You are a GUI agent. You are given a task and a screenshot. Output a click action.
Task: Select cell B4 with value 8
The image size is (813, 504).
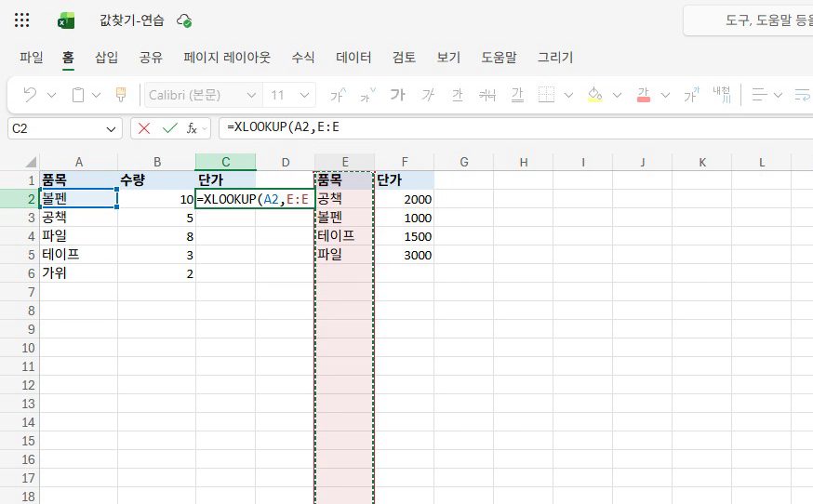(x=156, y=236)
